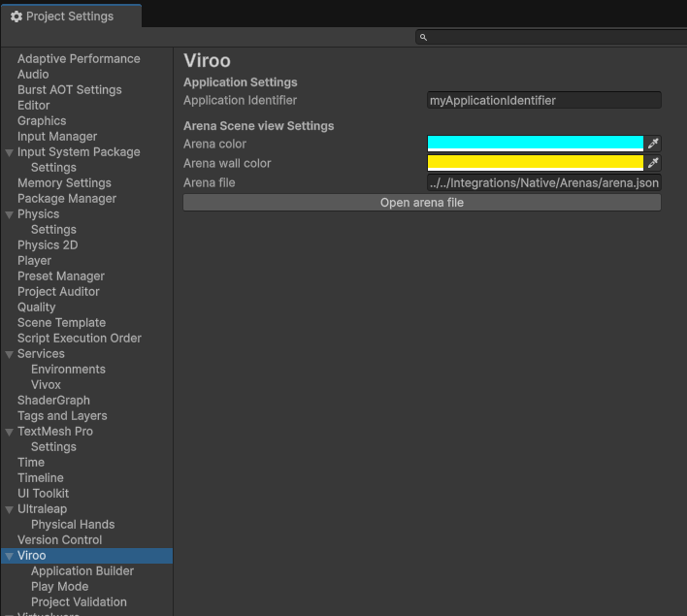Screen dimensions: 687x616
Task: Open Burst AOT Settings
Action: (x=70, y=90)
